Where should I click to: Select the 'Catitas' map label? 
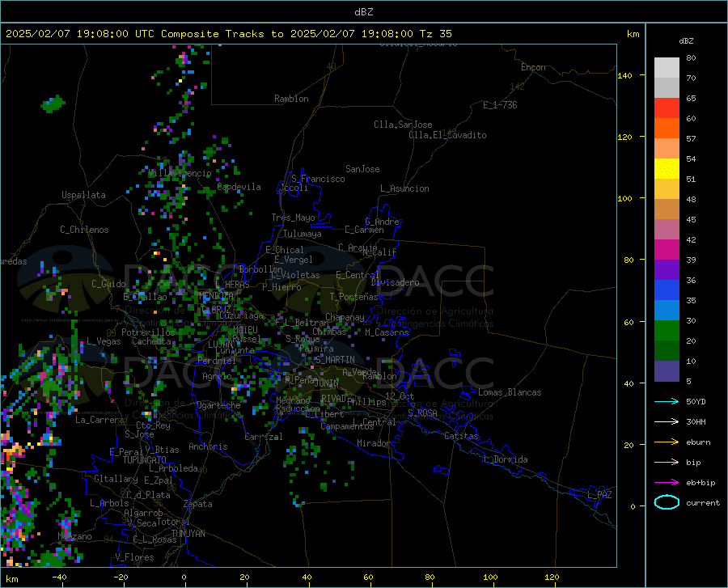click(x=461, y=436)
